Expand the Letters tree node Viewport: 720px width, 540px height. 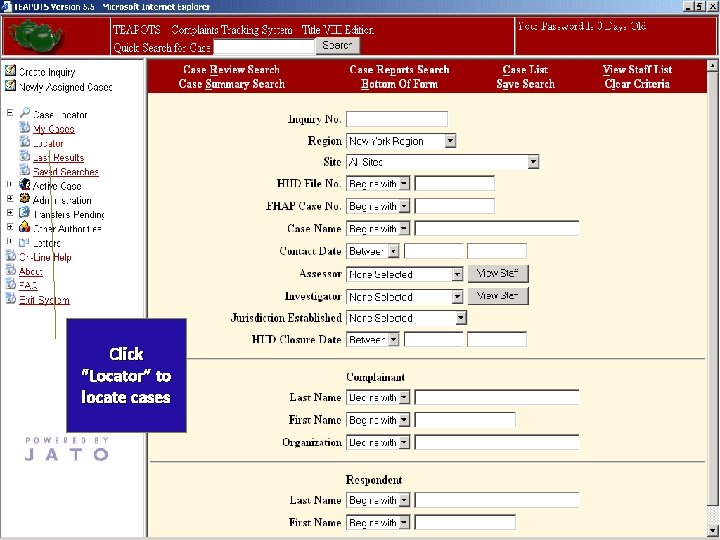tap(10, 242)
